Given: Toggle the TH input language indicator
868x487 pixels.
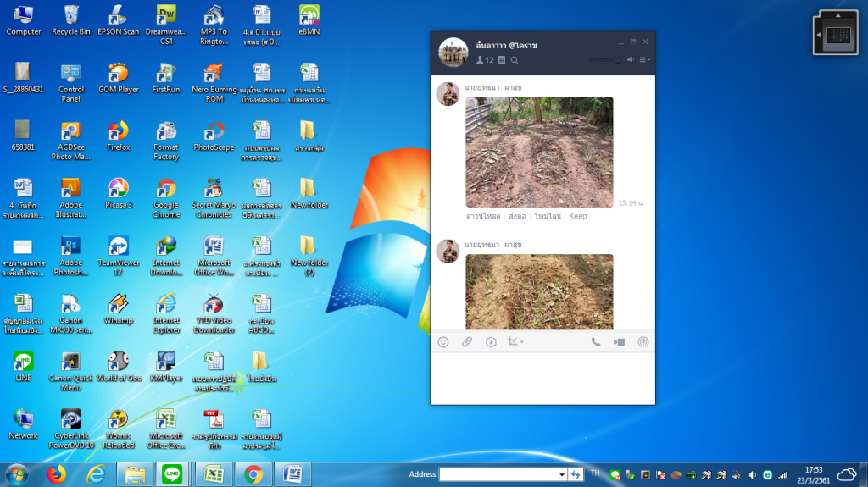Looking at the screenshot, I should [x=595, y=473].
